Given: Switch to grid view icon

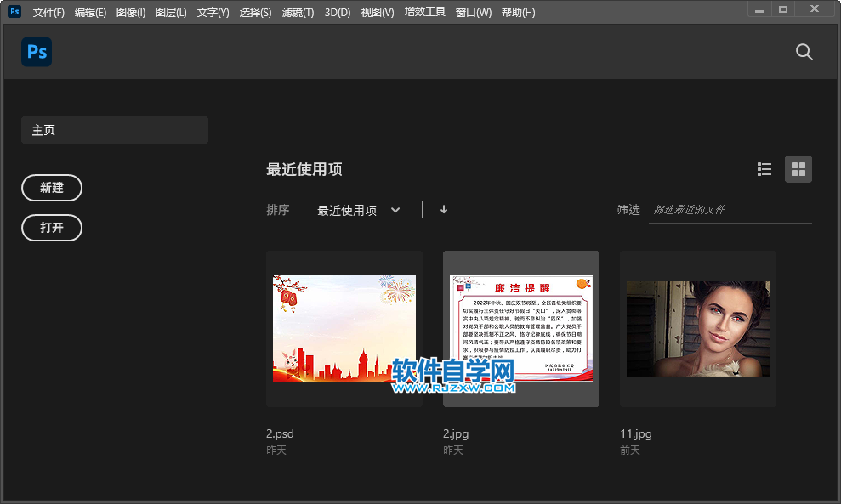Looking at the screenshot, I should click(798, 169).
